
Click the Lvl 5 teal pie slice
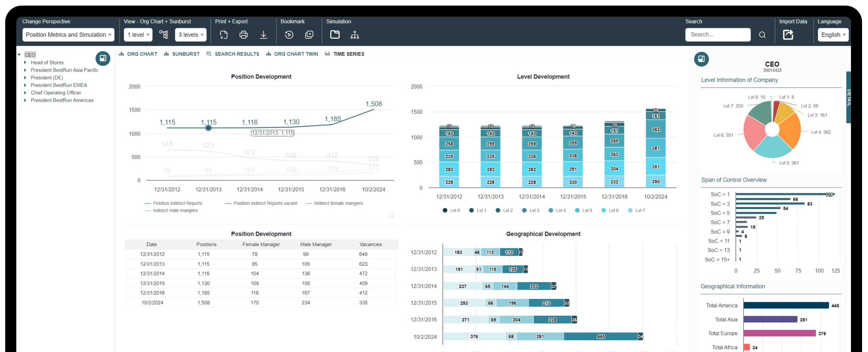(773, 147)
